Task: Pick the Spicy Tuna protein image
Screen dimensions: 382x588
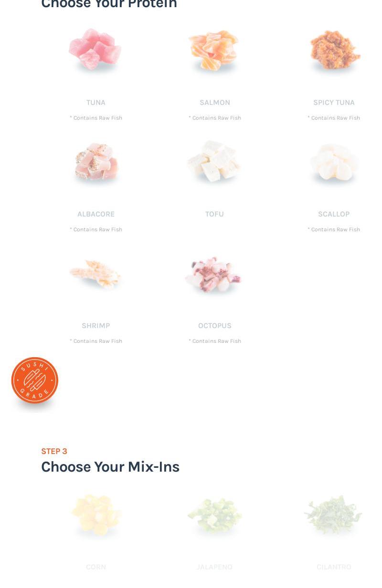Action: pos(334,51)
